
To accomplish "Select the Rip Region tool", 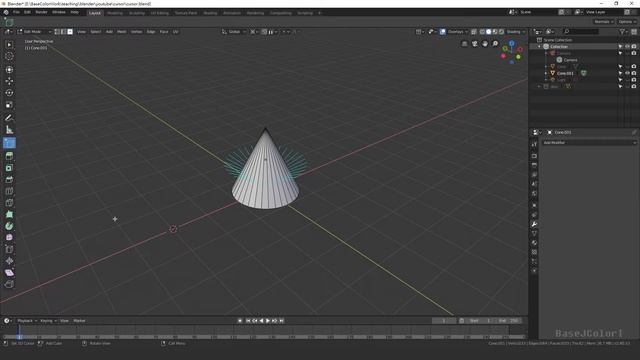I will (x=9, y=284).
